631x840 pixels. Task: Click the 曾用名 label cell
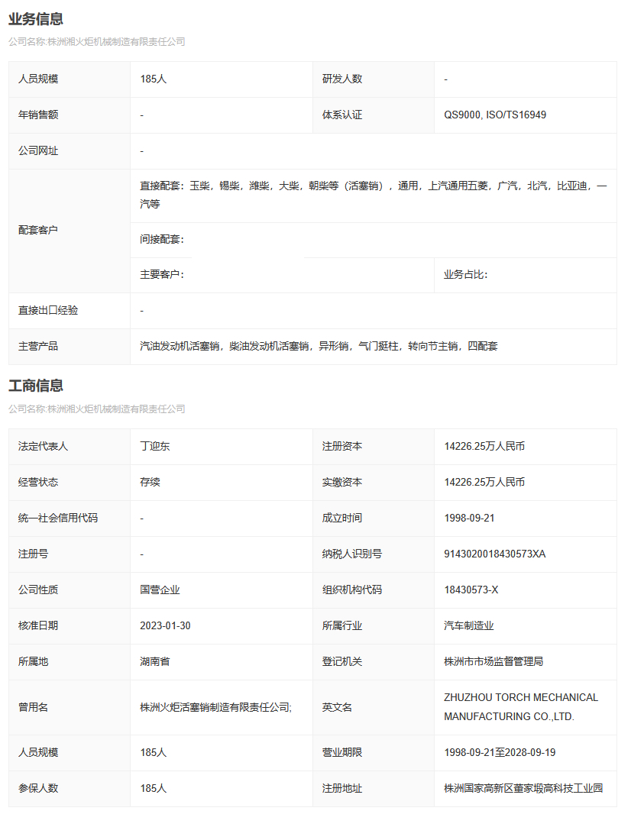tap(70, 708)
